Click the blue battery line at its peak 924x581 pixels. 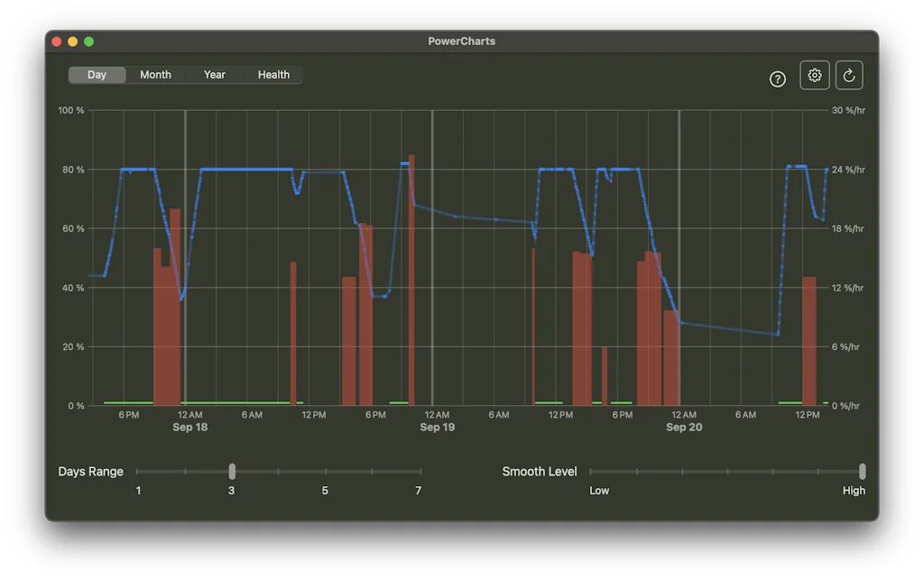tap(403, 162)
